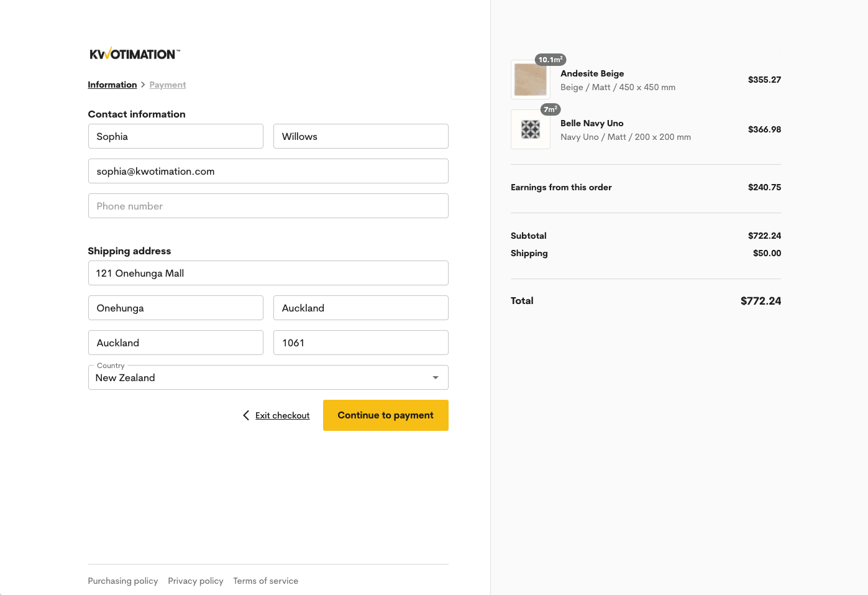
Task: Click the 10.1m² quantity badge
Action: [550, 60]
